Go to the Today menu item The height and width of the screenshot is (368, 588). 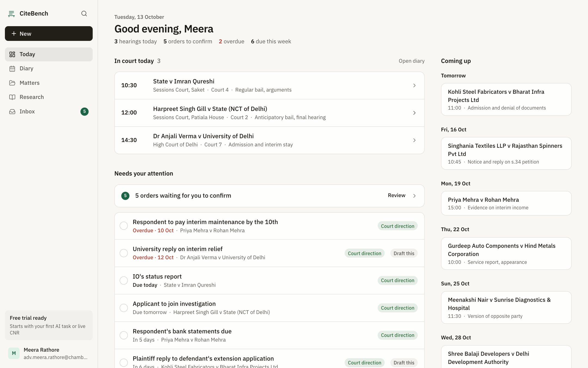49,54
